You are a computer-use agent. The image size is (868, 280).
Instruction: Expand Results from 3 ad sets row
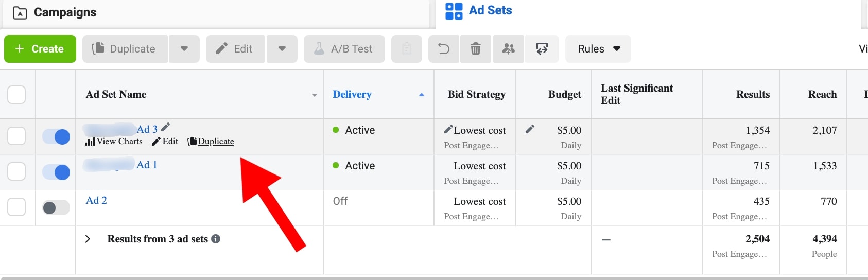88,239
